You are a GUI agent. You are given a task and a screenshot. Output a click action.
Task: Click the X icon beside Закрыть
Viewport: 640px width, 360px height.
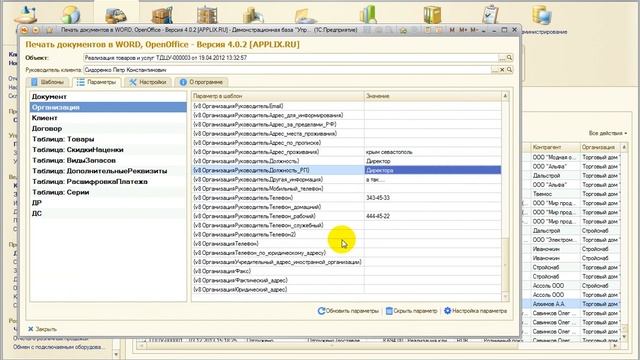pyautogui.click(x=31, y=329)
